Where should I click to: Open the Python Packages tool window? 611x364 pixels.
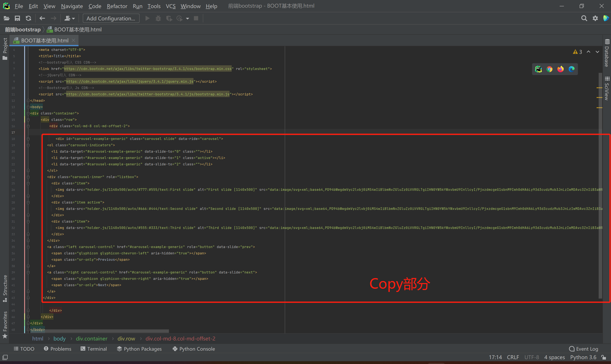[x=139, y=349]
